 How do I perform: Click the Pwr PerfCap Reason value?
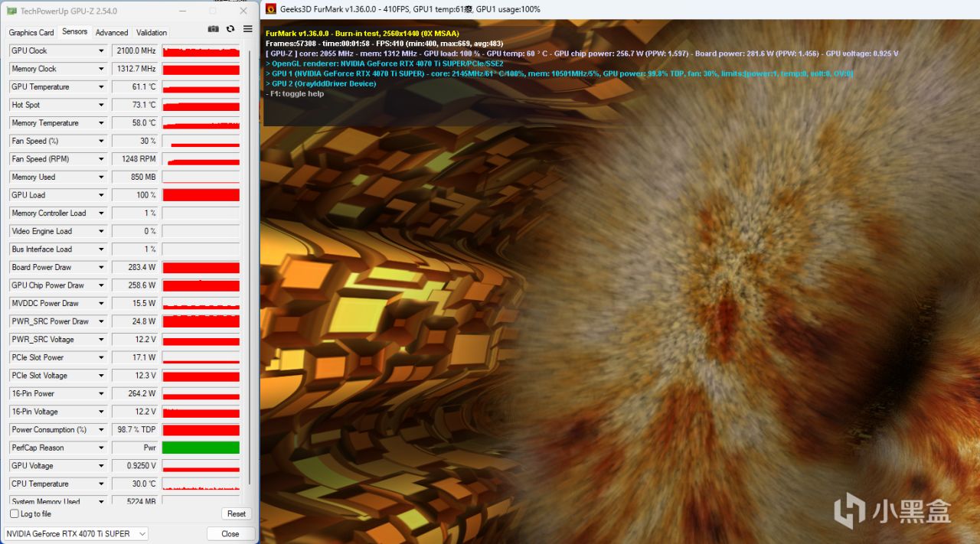coord(135,448)
